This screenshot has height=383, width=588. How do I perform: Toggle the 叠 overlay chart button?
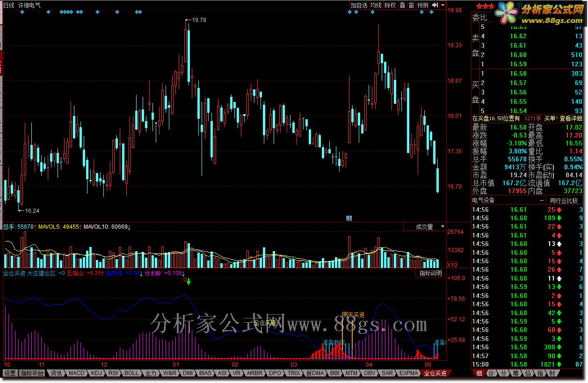(402, 5)
